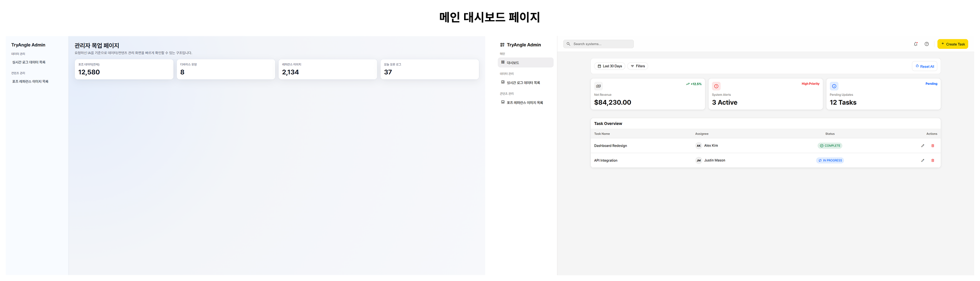Screen dimensions: 980x281
Task: Open 포즈 레퍼런스 이미지 목록 in the left mockup sidebar
Action: 30,82
